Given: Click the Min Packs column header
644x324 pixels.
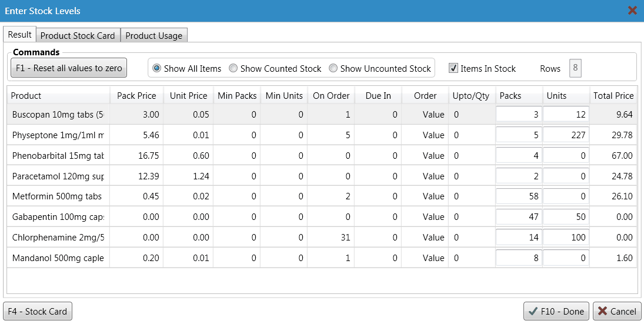Looking at the screenshot, I should (x=237, y=96).
